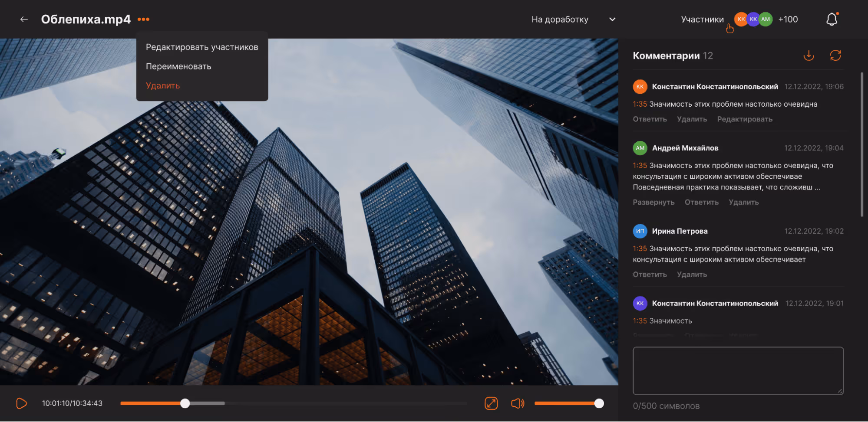Delete the comment posted at 19:06

pyautogui.click(x=692, y=119)
